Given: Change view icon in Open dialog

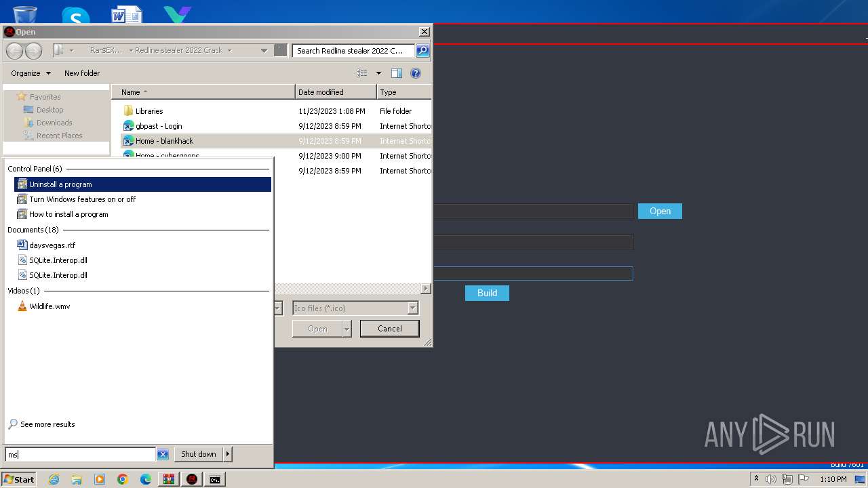Looking at the screenshot, I should click(362, 73).
